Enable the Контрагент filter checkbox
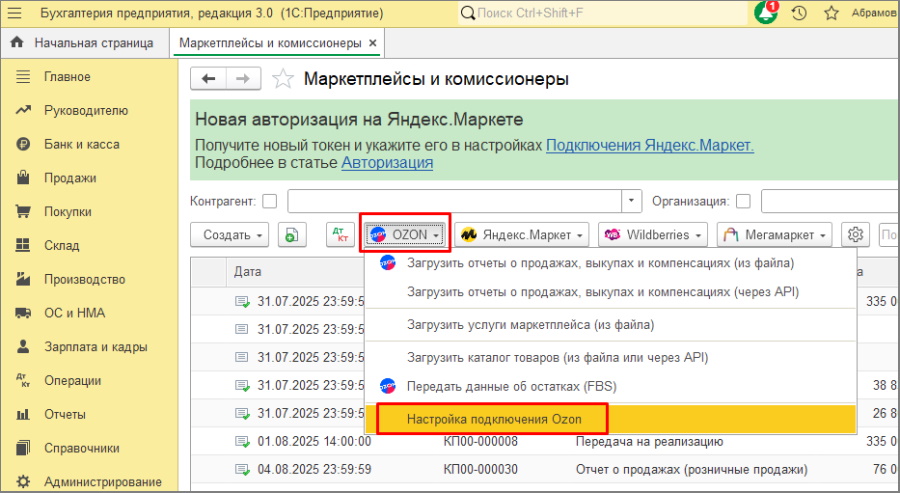 point(269,201)
